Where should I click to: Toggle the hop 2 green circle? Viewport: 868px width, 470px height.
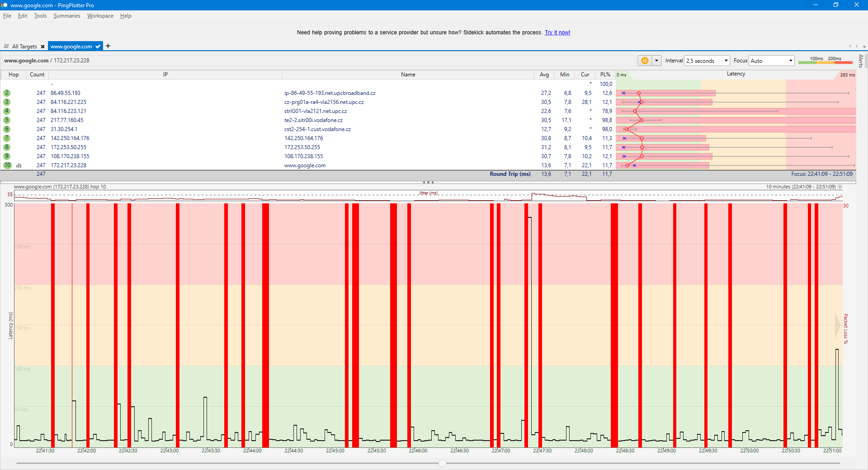[x=7, y=93]
